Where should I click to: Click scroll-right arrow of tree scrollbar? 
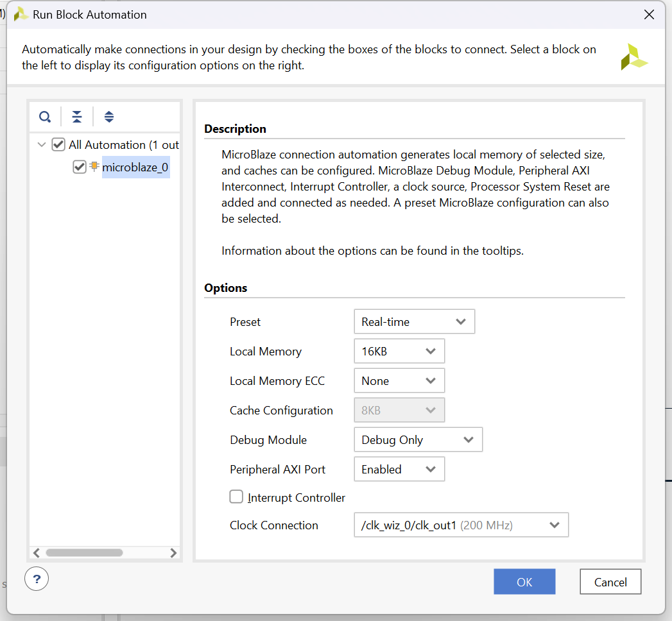click(173, 553)
